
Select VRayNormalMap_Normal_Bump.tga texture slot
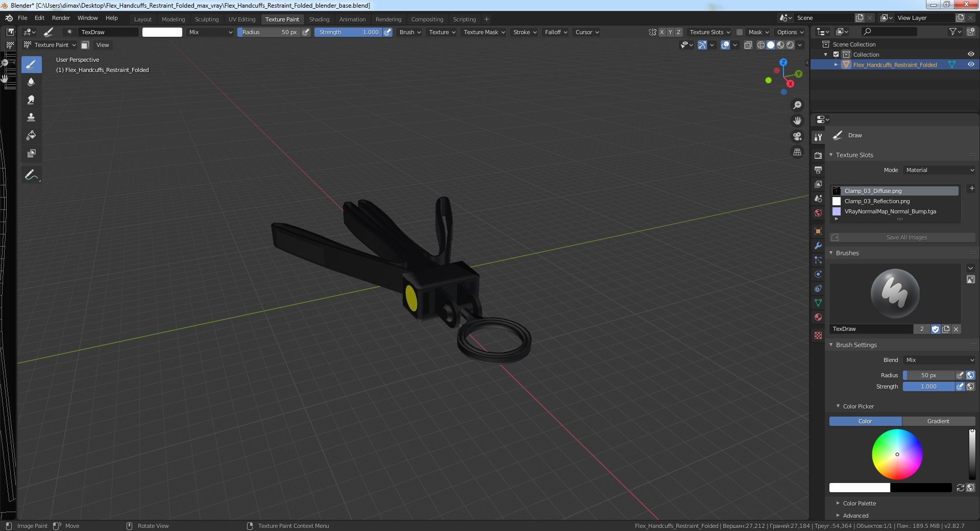(x=895, y=211)
